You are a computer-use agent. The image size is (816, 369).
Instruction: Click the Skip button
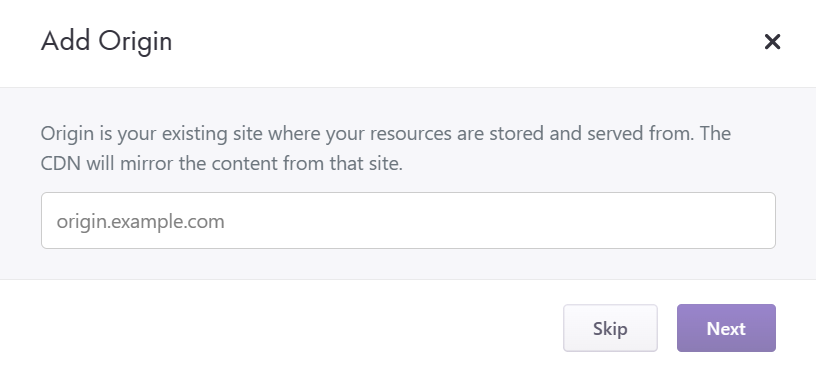[610, 328]
